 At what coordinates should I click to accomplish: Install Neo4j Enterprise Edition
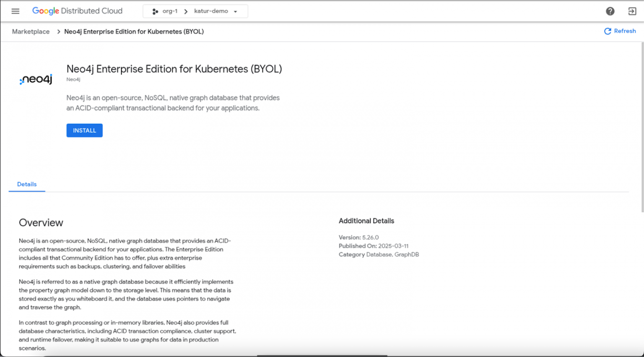click(x=84, y=130)
